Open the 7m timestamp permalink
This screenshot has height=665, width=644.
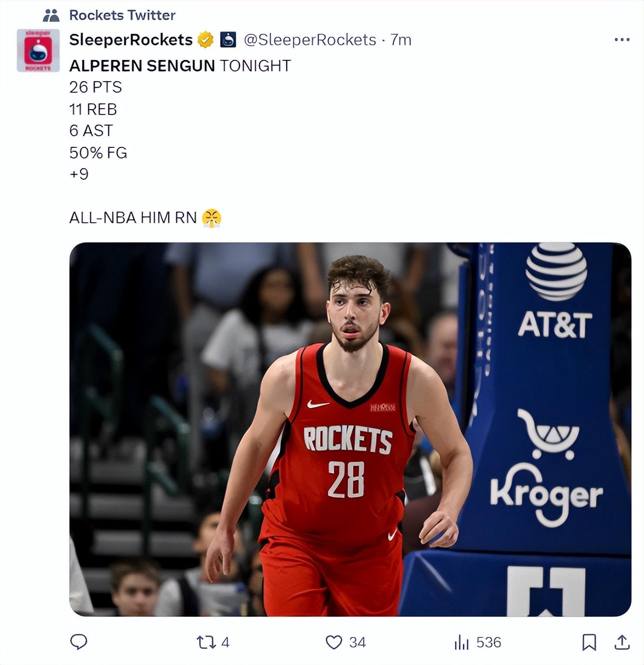[401, 40]
